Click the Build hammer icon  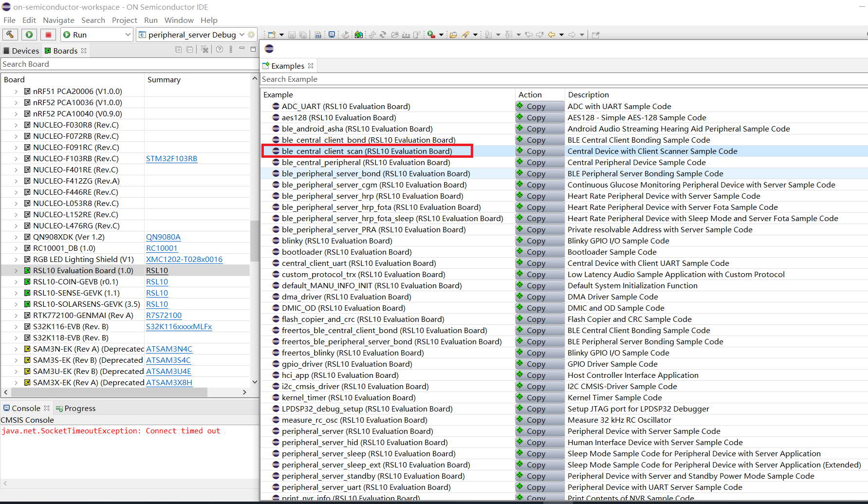tap(10, 35)
